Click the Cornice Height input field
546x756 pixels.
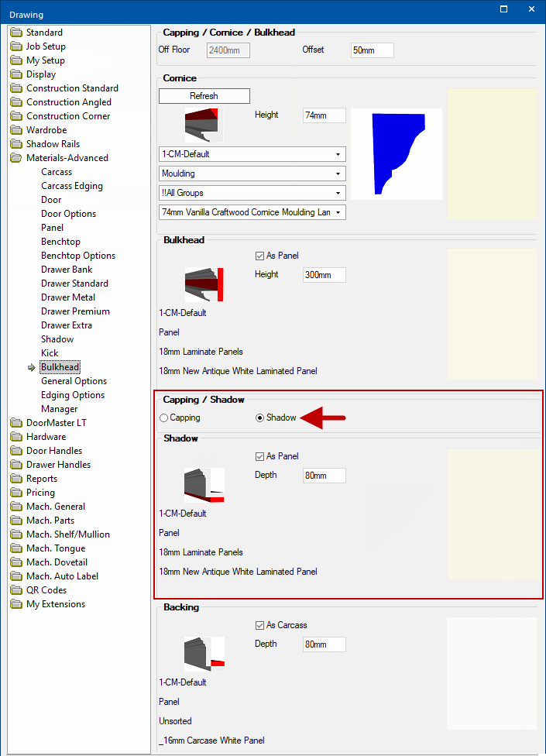click(324, 115)
